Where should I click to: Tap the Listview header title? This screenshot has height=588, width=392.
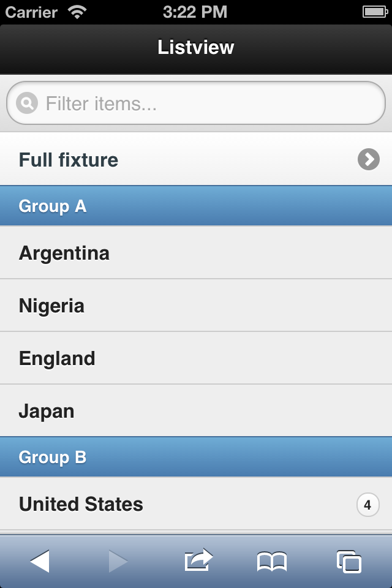click(196, 47)
